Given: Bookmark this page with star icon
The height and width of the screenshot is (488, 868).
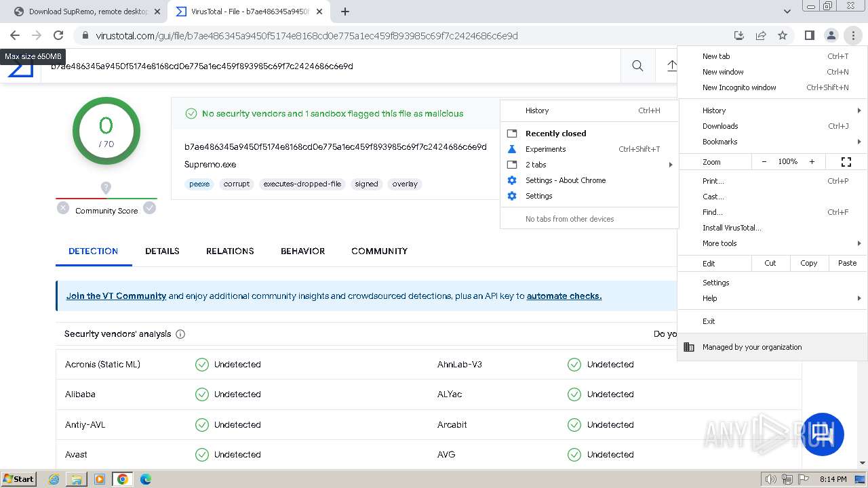Looking at the screenshot, I should click(783, 35).
